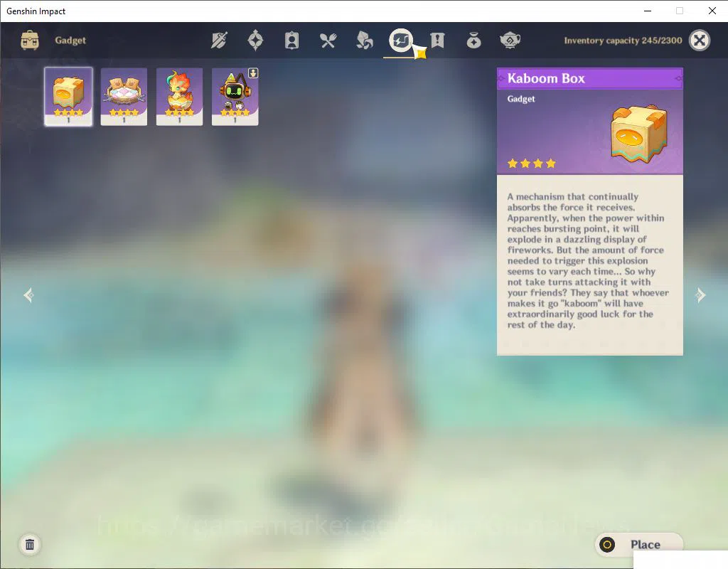The width and height of the screenshot is (728, 569).
Task: Open the Furnishings teapot tab
Action: point(510,41)
